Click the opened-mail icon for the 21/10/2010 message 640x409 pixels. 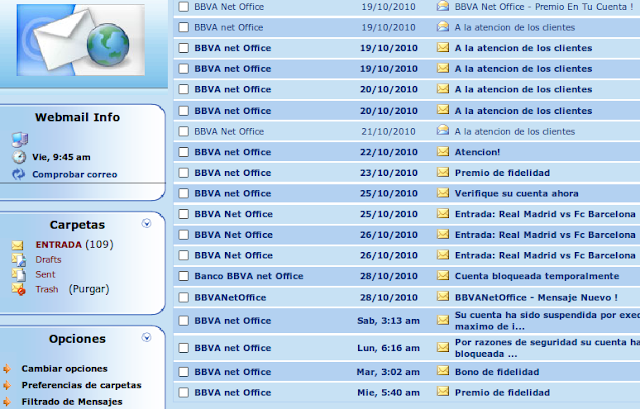(443, 131)
